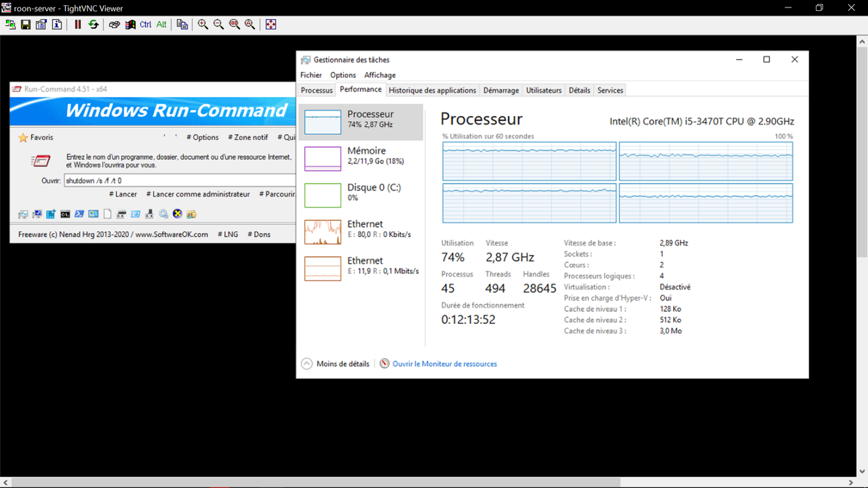This screenshot has width=868, height=488.
Task: Click the settings gear shortcut in Run-Command
Action: click(x=163, y=214)
